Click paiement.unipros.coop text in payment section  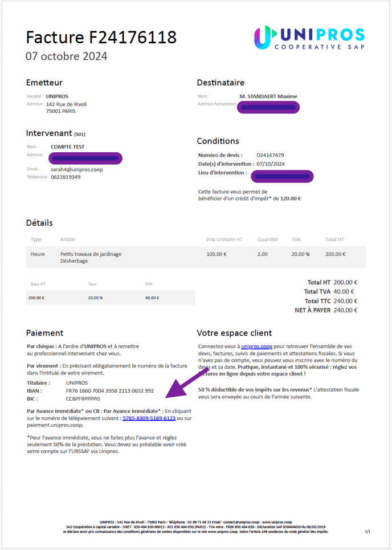coord(55,425)
